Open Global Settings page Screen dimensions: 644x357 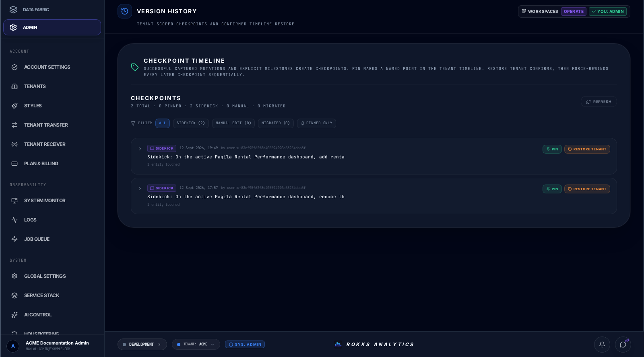click(52, 276)
